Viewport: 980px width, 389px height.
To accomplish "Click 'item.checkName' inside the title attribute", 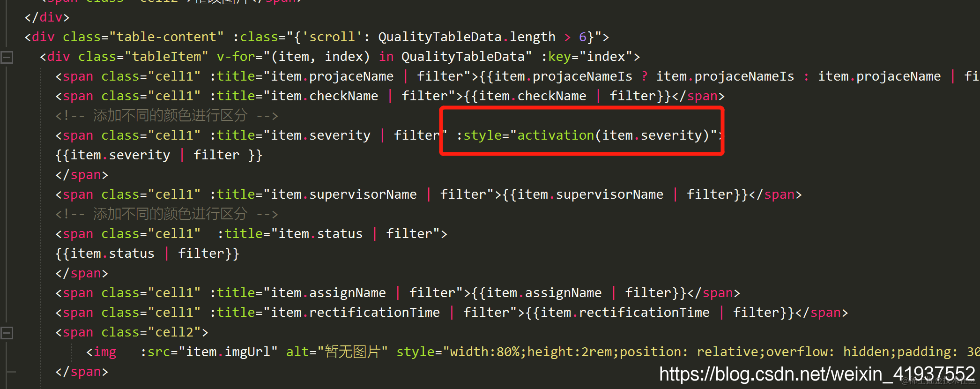I will (x=324, y=96).
